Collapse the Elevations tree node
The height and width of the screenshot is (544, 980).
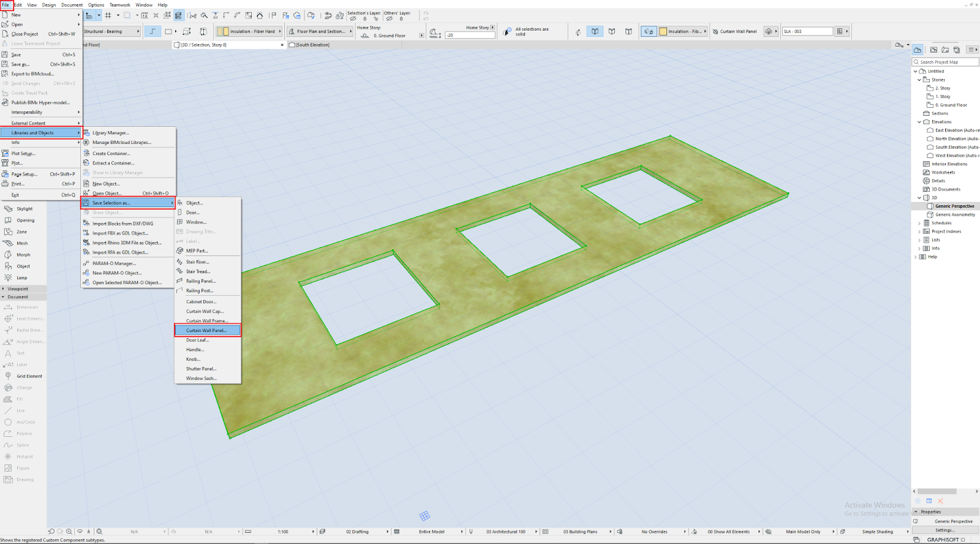click(x=919, y=122)
